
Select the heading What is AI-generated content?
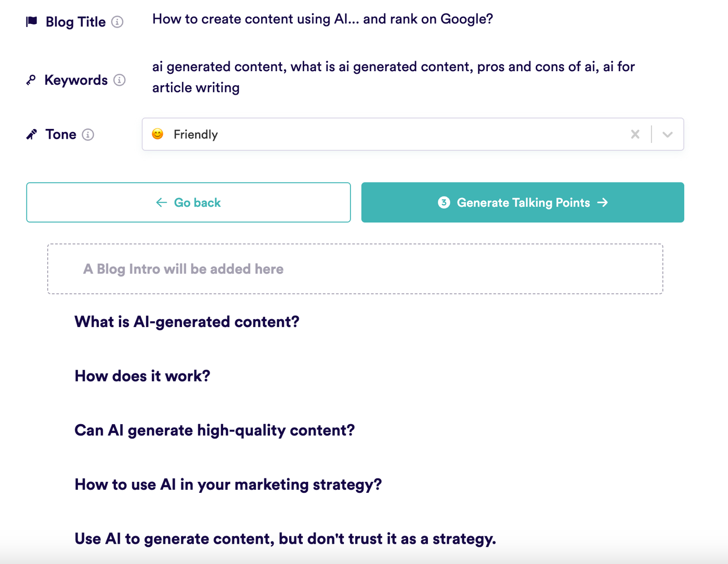186,322
